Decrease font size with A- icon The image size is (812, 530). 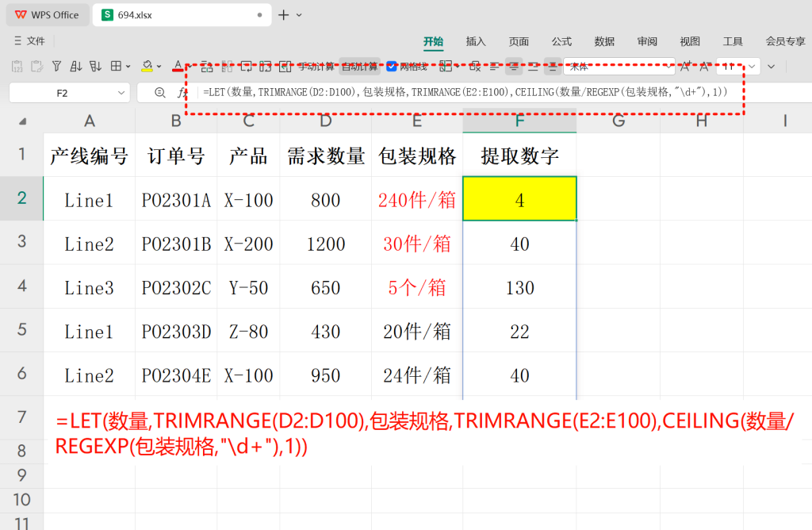point(705,67)
